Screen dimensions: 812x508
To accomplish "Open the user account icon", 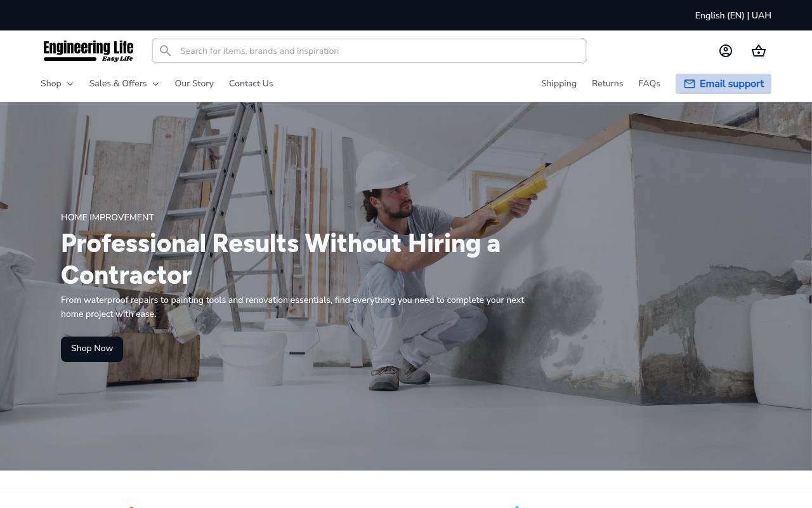I will [726, 51].
